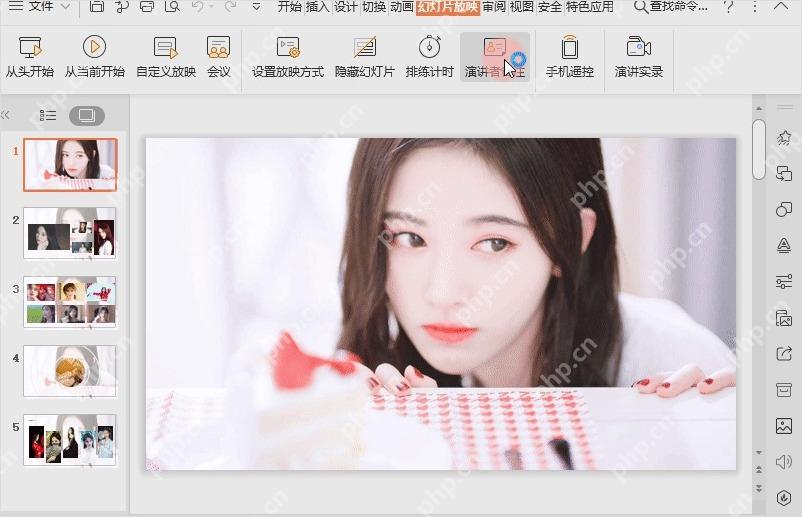Start slideshow with 从当前开始

point(95,57)
